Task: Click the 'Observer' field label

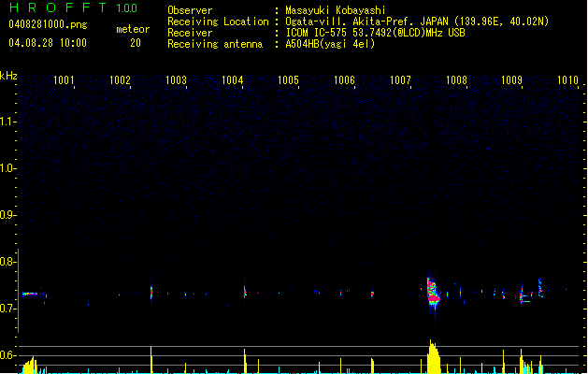Action: coord(190,10)
